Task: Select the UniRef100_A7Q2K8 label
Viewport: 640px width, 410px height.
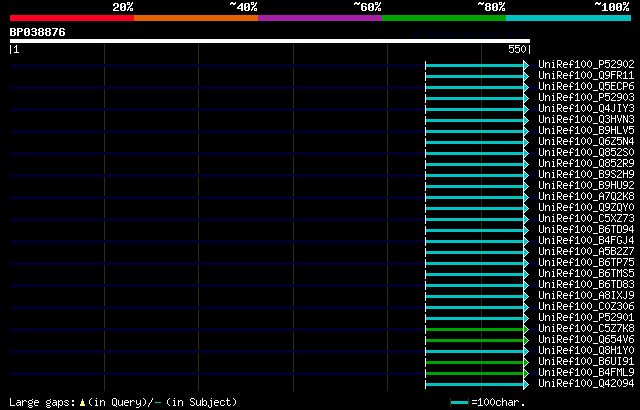Action: point(586,196)
